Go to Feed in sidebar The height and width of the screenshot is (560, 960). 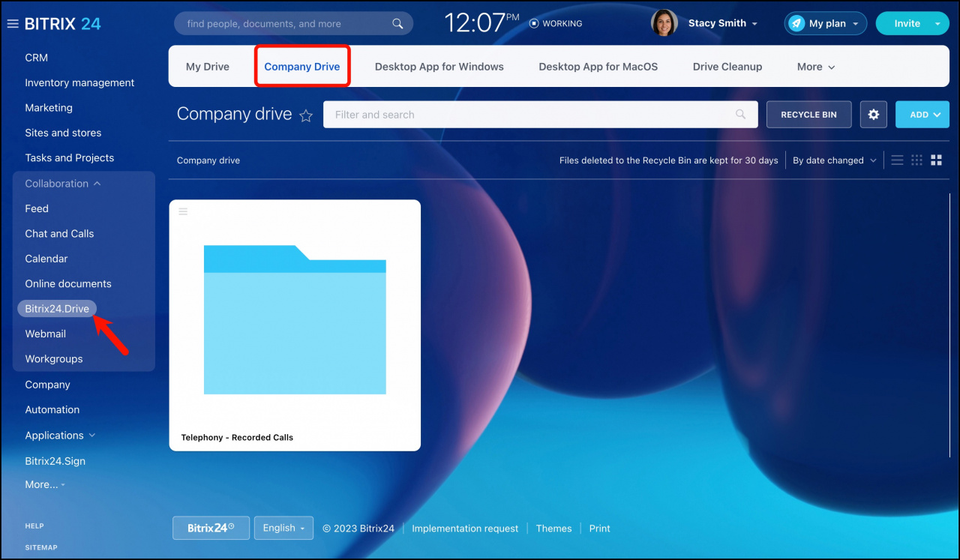click(37, 209)
